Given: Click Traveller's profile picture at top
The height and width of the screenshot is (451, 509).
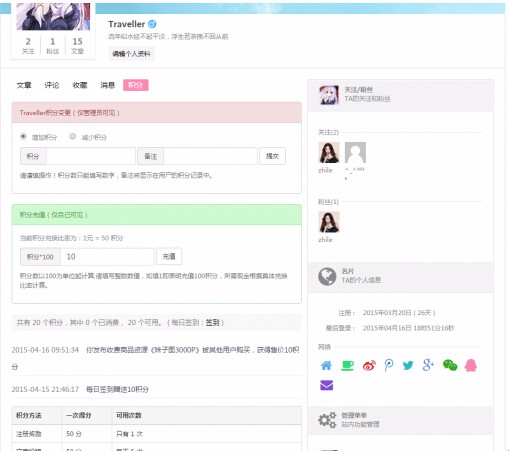Looking at the screenshot, I should [x=53, y=17].
